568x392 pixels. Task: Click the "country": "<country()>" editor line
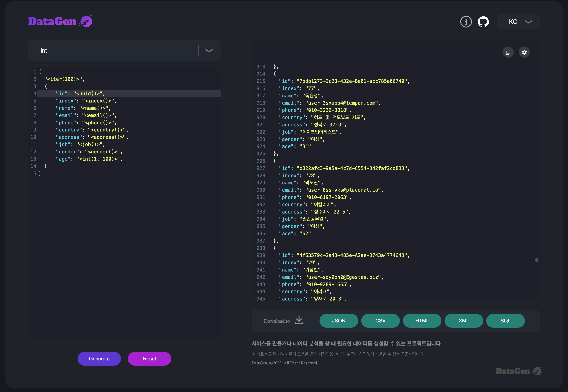point(92,130)
